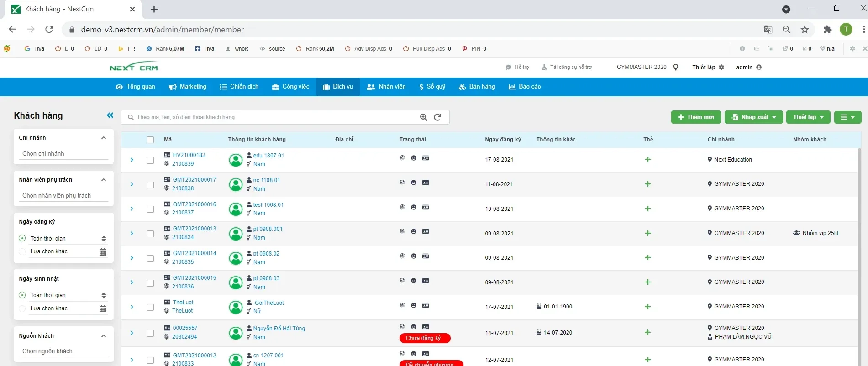The height and width of the screenshot is (366, 868).
Task: Open the Sổ quỹ menu
Action: 432,87
